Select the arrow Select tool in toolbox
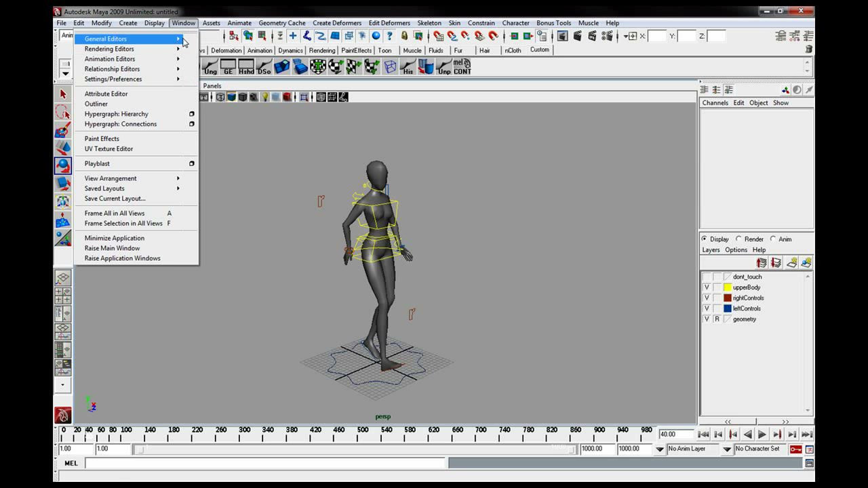This screenshot has height=488, width=868. (x=63, y=95)
